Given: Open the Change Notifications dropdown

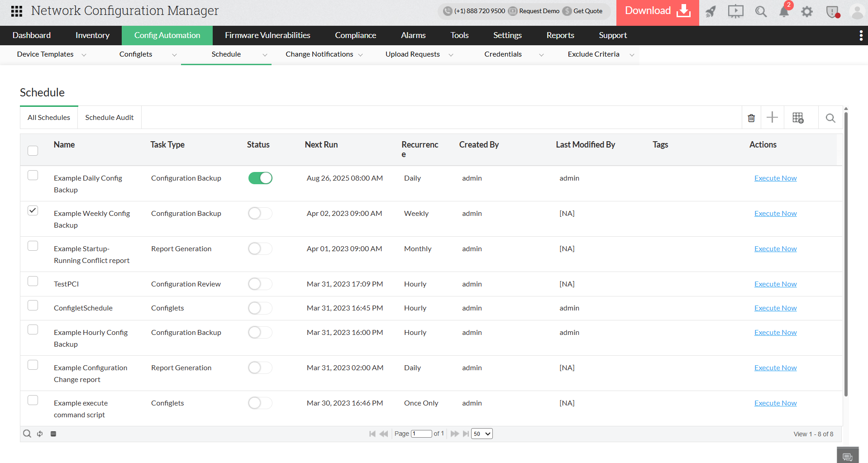Looking at the screenshot, I should coord(360,54).
